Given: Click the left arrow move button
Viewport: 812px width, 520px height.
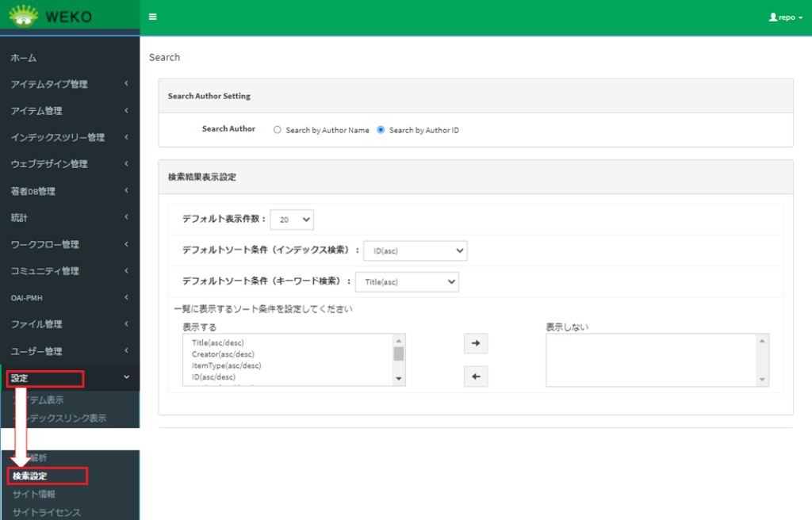Looking at the screenshot, I should pos(476,377).
